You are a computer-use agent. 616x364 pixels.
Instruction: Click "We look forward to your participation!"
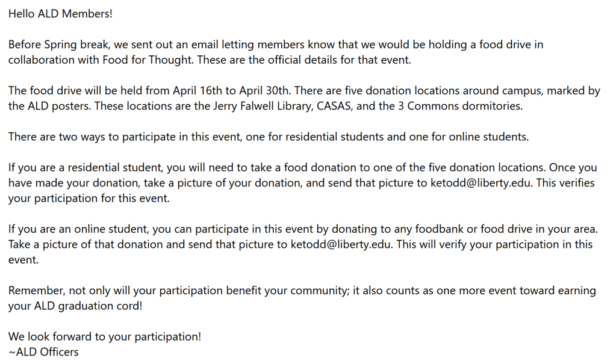(104, 337)
